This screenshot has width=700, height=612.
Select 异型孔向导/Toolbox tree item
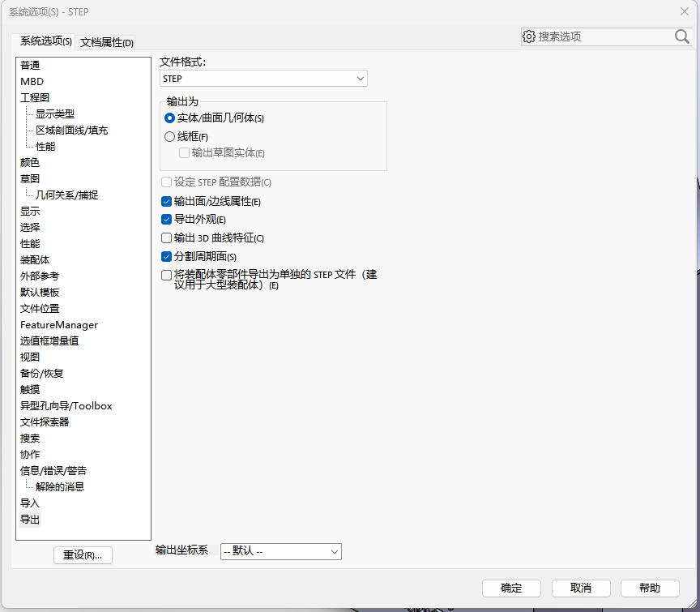pyautogui.click(x=66, y=406)
